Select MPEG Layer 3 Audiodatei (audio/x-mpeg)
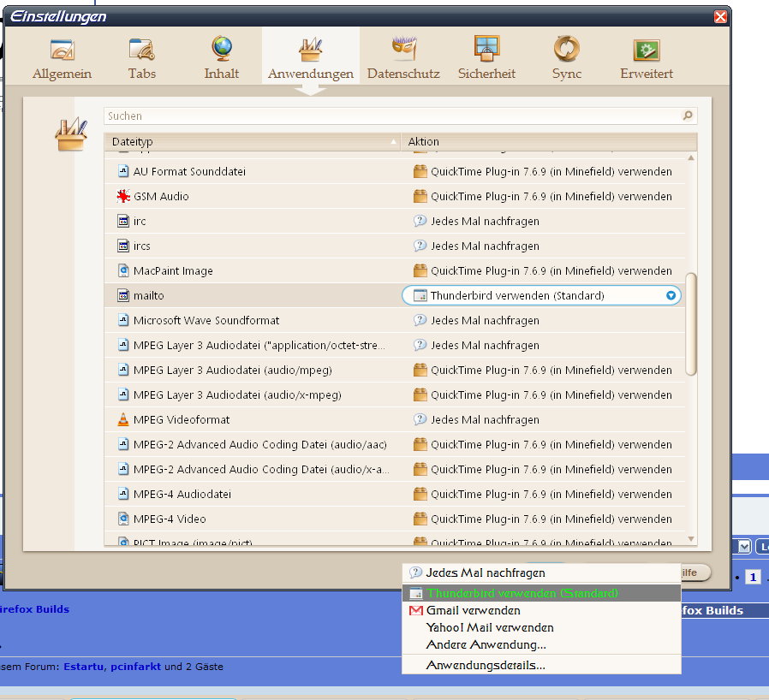Image resolution: width=769 pixels, height=700 pixels. coord(395,395)
